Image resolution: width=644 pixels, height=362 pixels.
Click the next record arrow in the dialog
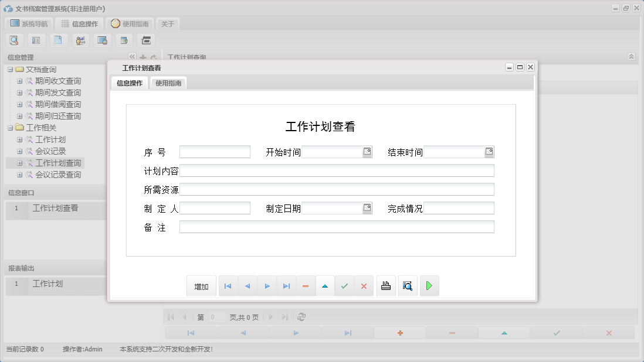(x=267, y=285)
